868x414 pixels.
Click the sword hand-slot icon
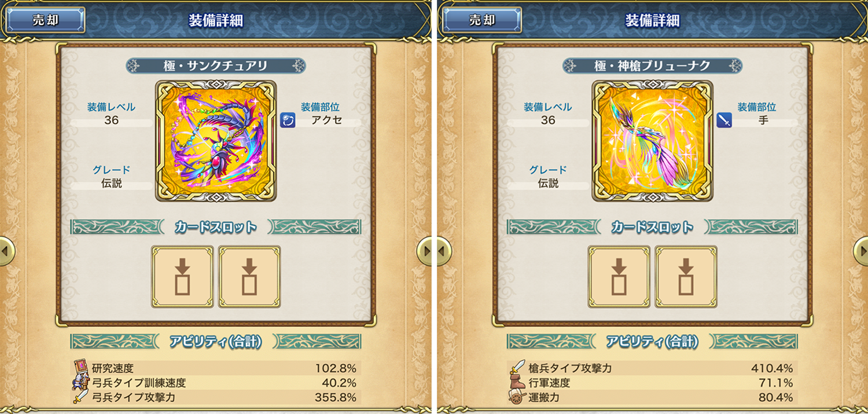click(724, 120)
